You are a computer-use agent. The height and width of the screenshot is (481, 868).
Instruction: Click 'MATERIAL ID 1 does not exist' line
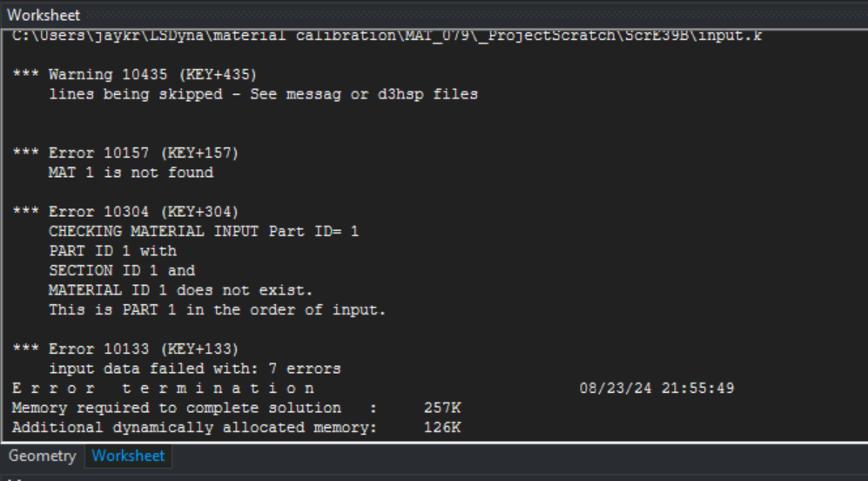point(180,289)
